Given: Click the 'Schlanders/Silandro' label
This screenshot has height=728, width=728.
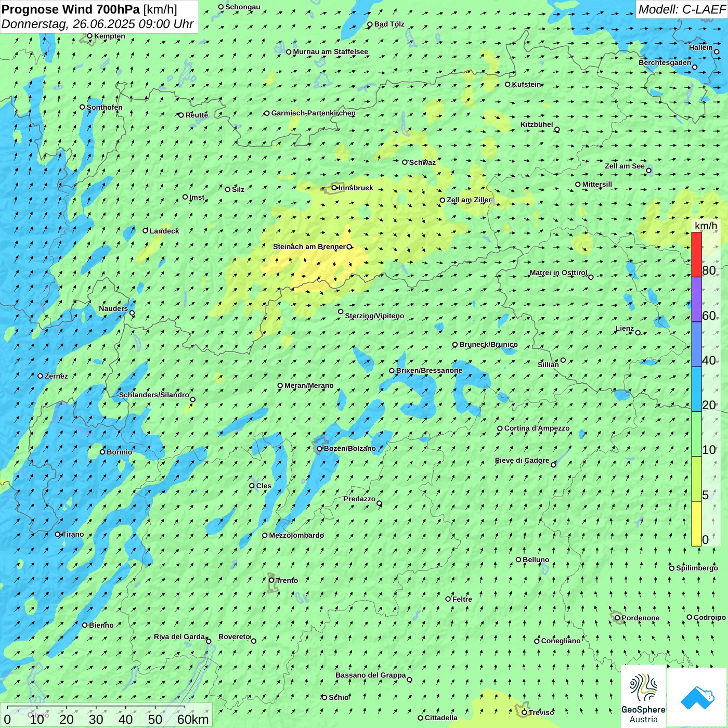Looking at the screenshot, I should (154, 395).
